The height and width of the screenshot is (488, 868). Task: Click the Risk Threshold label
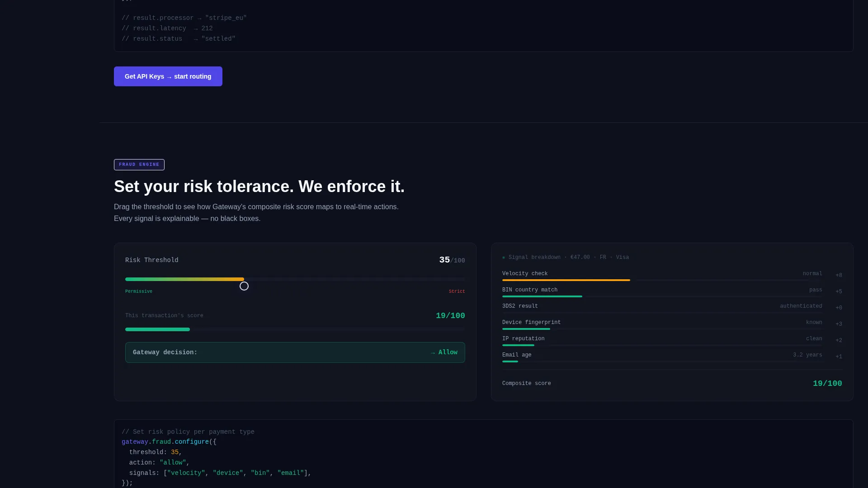click(152, 260)
